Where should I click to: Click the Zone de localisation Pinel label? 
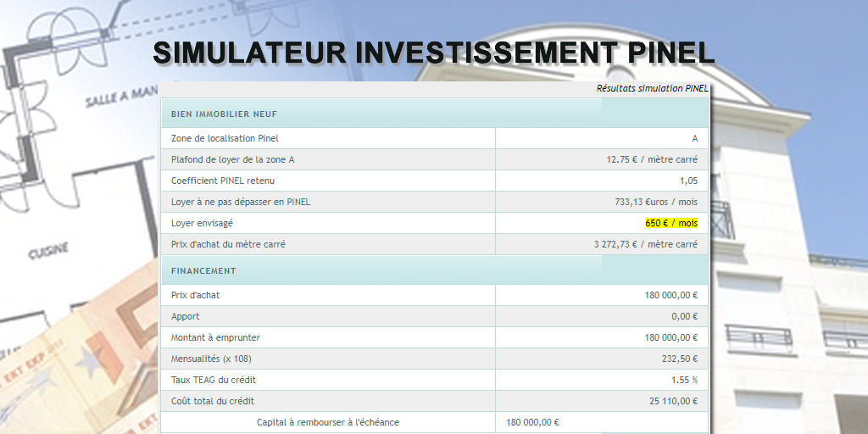225,138
